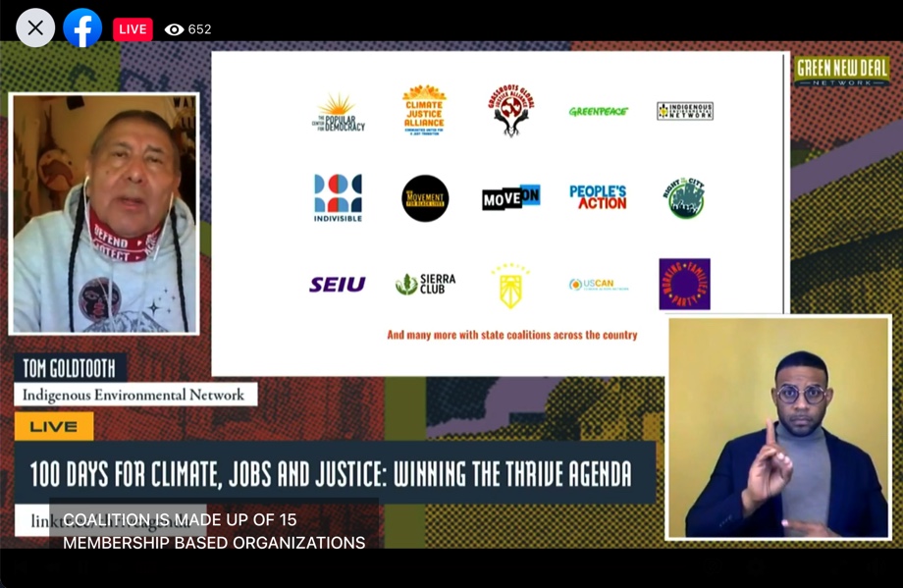
Task: Click the Grassroots Global Justice Alliance logo
Action: pos(510,111)
